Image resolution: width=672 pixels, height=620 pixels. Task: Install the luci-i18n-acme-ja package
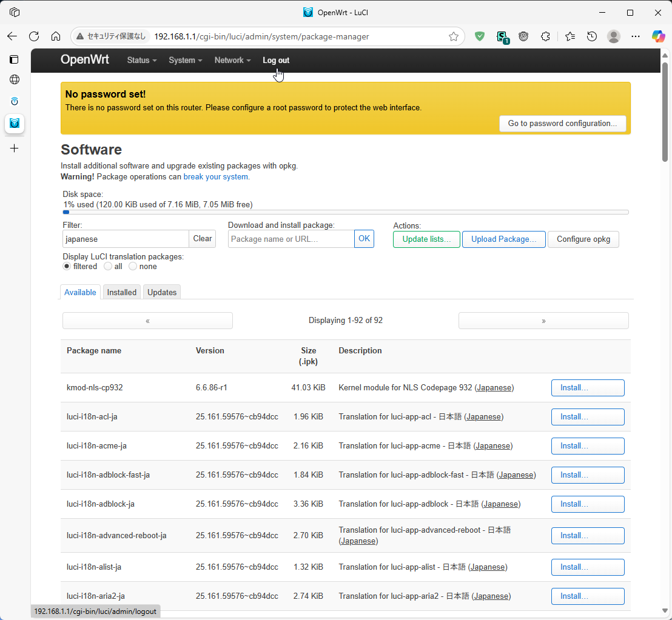pyautogui.click(x=588, y=446)
